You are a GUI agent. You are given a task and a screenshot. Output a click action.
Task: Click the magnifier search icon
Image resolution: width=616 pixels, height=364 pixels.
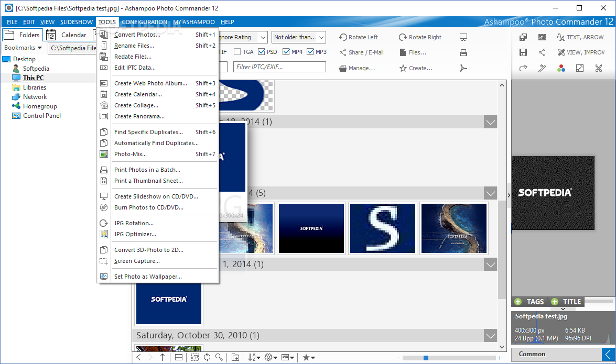click(219, 357)
